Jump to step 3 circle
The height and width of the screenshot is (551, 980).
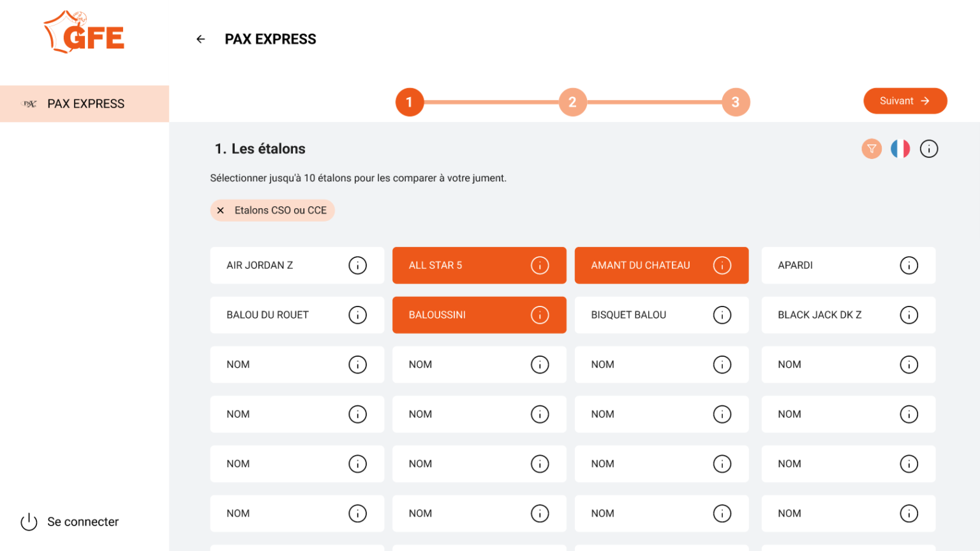point(735,102)
